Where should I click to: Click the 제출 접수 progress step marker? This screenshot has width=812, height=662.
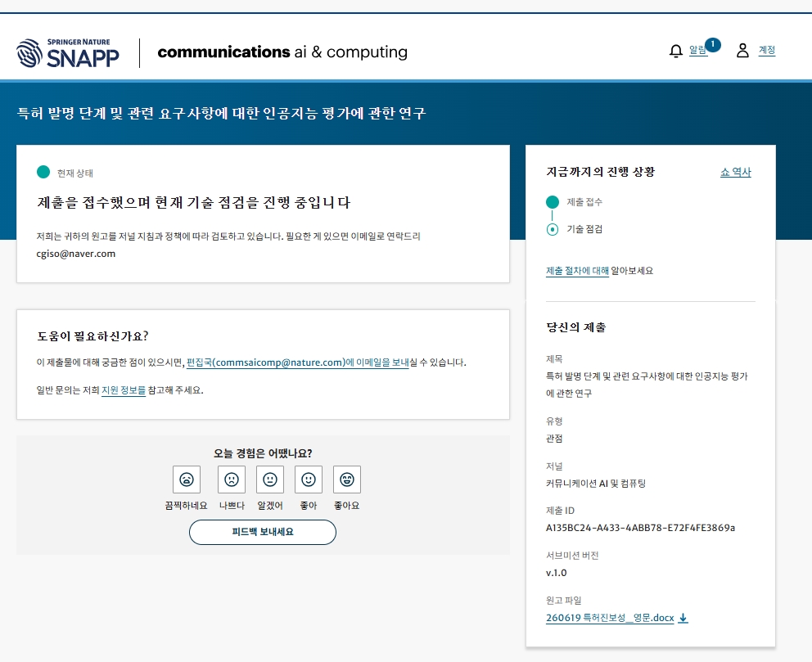553,202
